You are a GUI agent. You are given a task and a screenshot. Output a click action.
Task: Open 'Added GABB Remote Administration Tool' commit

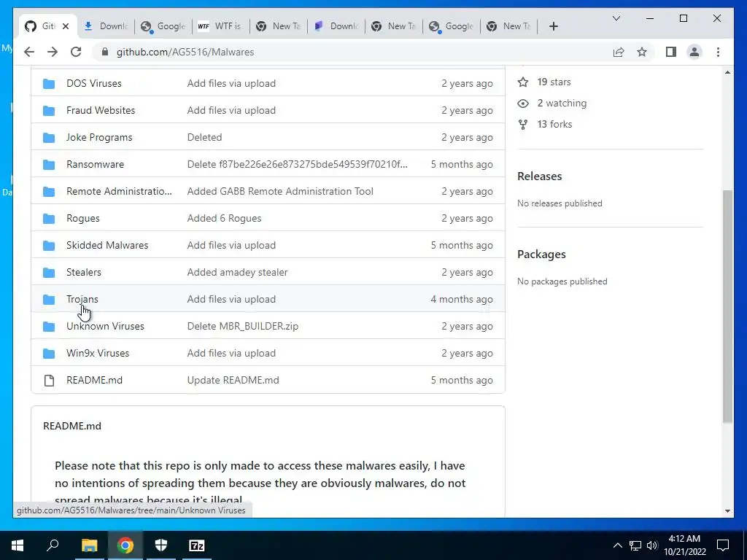click(x=280, y=192)
